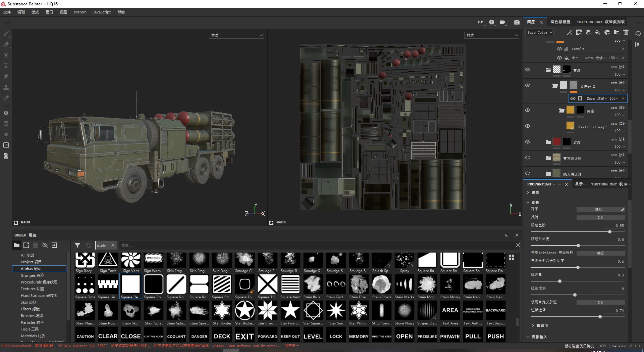Activate the color picker eyedropper tool
This screenshot has width=644, height=352.
[6, 98]
